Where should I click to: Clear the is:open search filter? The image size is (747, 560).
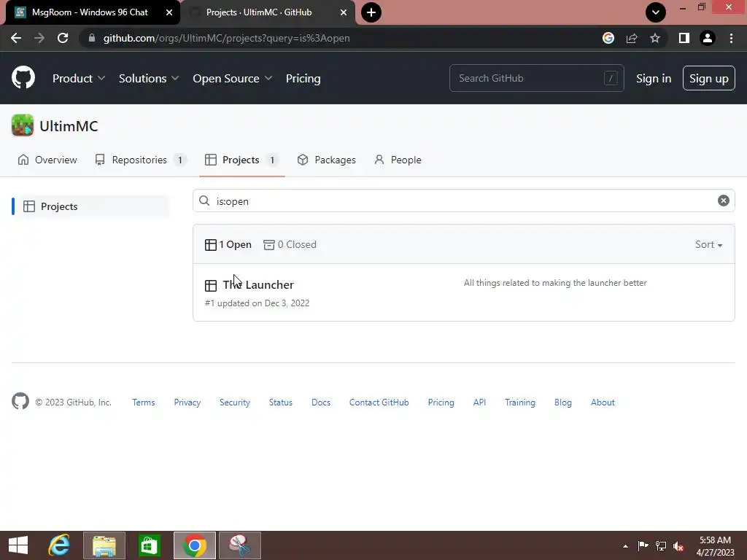point(723,201)
